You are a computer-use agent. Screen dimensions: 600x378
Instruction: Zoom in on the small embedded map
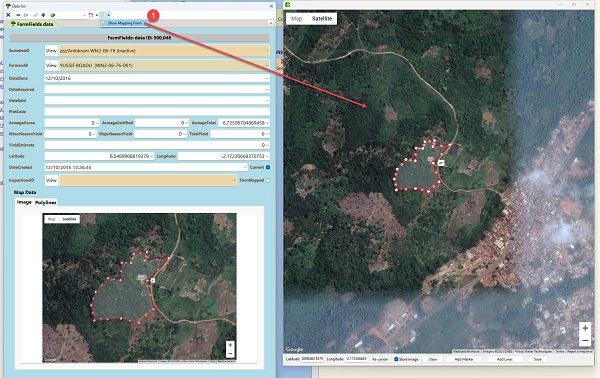click(230, 345)
